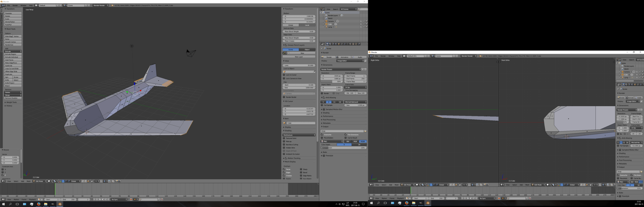
Task: Click the grease pencil draw icon beside New
Action: [285, 53]
